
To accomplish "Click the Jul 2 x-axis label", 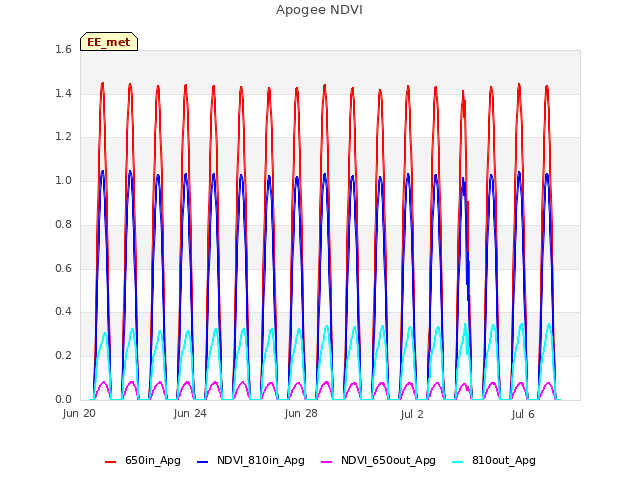I will 412,414.
